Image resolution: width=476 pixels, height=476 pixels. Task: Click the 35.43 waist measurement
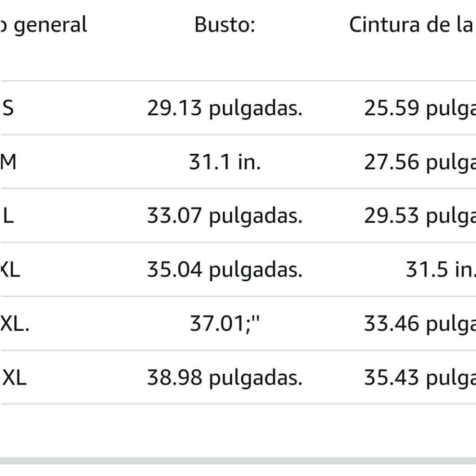point(420,377)
